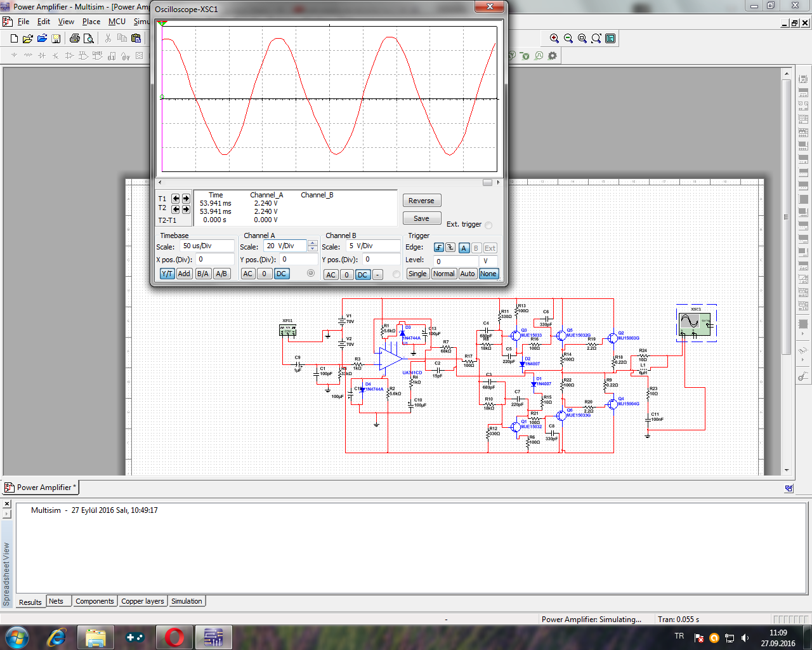Move cursor T1 right with arrow

[x=186, y=199]
